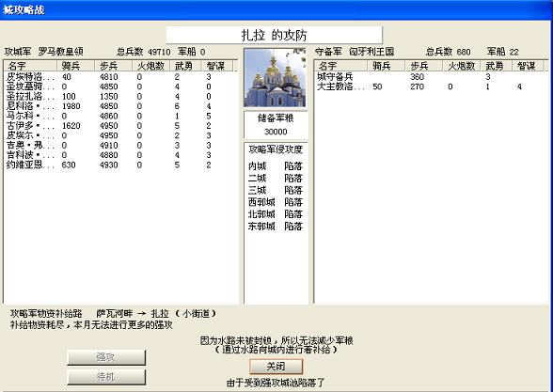
Task: Sort attacker table by 智谋 header
Action: [217, 66]
